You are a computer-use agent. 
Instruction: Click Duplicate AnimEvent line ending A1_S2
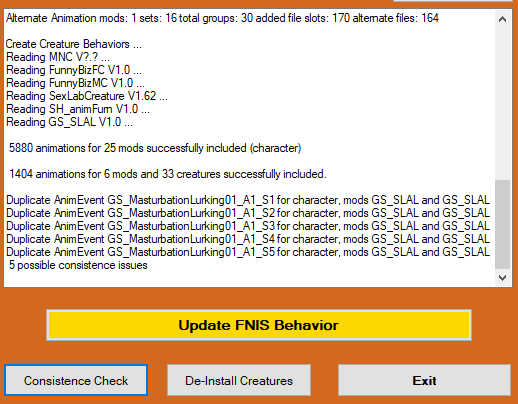point(248,213)
